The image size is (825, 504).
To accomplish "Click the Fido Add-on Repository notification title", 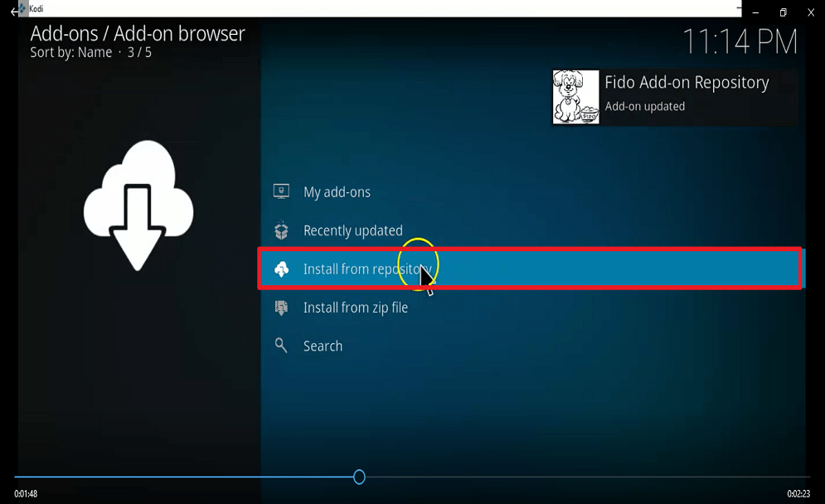I will [x=687, y=83].
